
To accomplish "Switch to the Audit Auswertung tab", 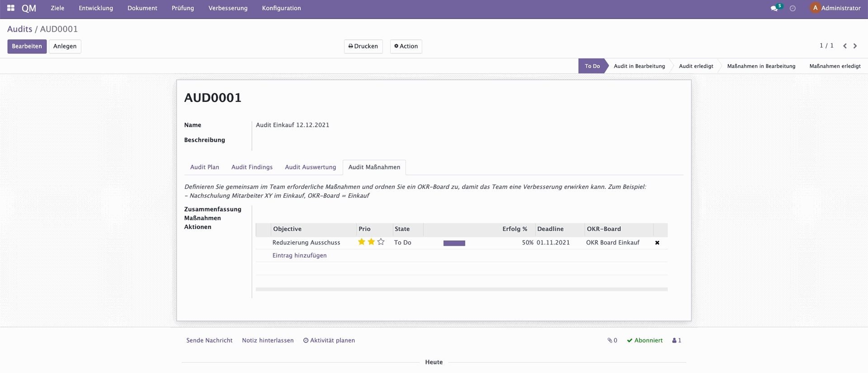I will tap(311, 167).
